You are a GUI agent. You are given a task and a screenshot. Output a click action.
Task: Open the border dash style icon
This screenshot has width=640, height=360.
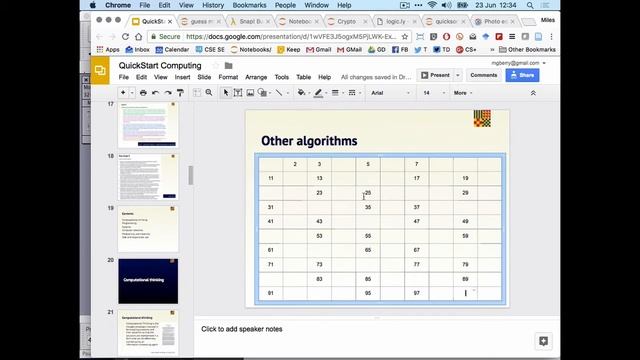click(352, 93)
